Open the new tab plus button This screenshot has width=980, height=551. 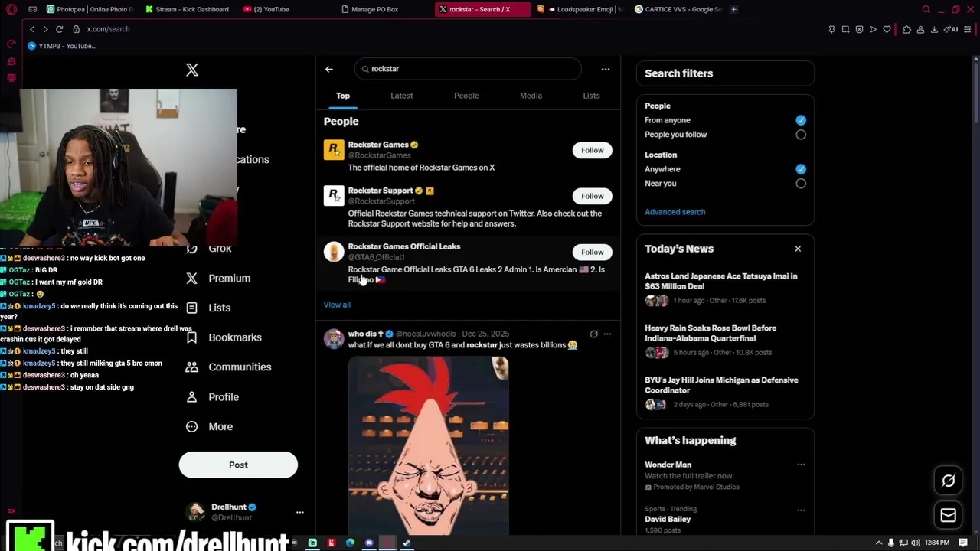(733, 9)
